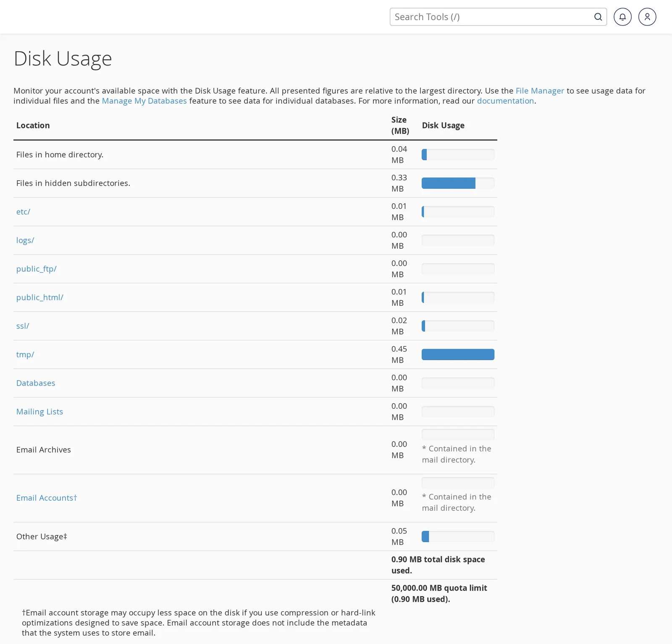
Task: Open the etc/ directory link
Action: tap(23, 212)
